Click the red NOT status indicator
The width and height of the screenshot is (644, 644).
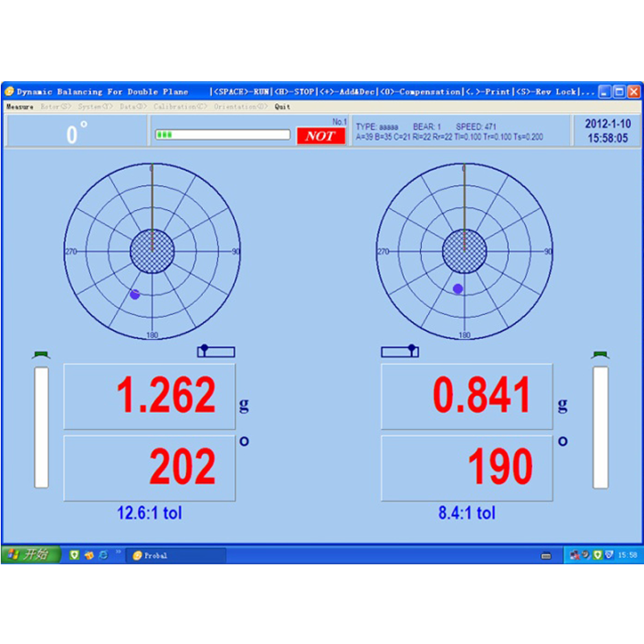pyautogui.click(x=320, y=136)
